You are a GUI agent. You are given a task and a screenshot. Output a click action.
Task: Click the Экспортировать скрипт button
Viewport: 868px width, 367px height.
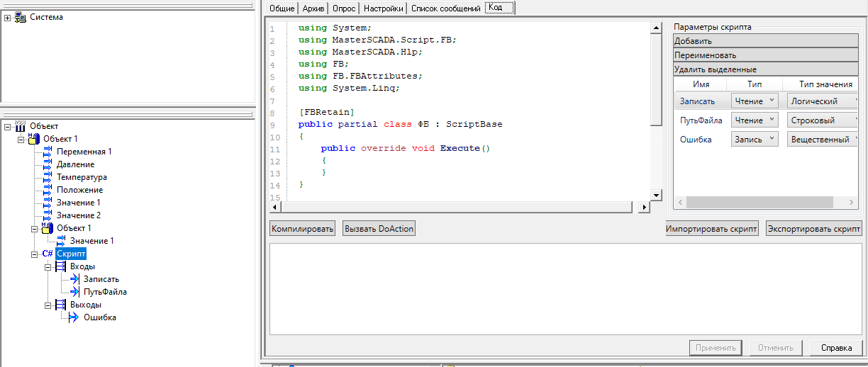[x=814, y=229]
